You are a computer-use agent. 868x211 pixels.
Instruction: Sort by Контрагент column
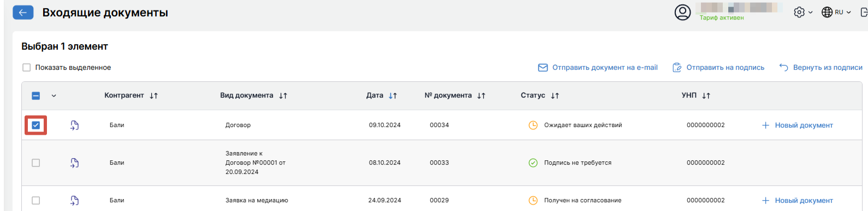coord(154,95)
